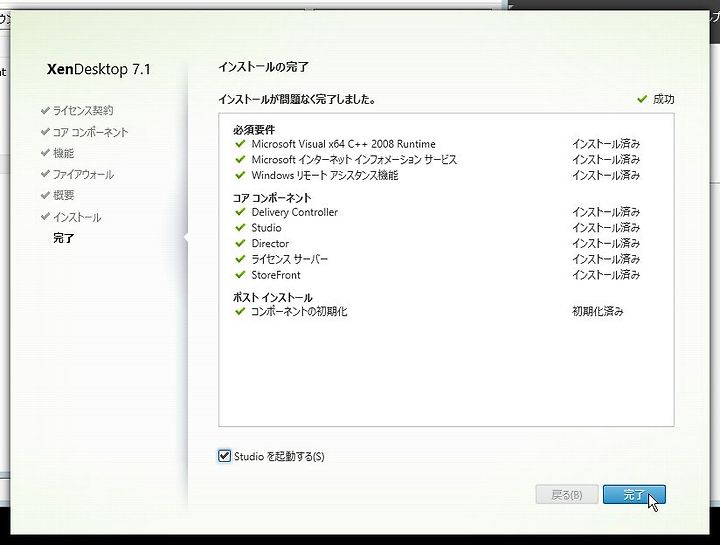Click the インストールが問題なく完了しました message

coord(297,99)
